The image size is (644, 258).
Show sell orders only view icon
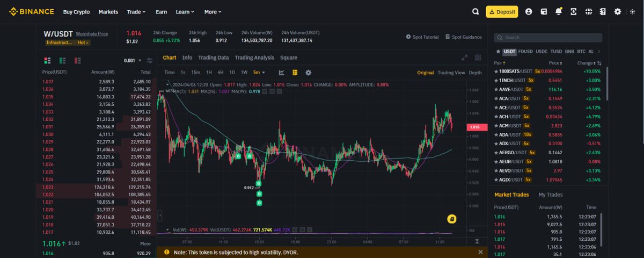77,60
